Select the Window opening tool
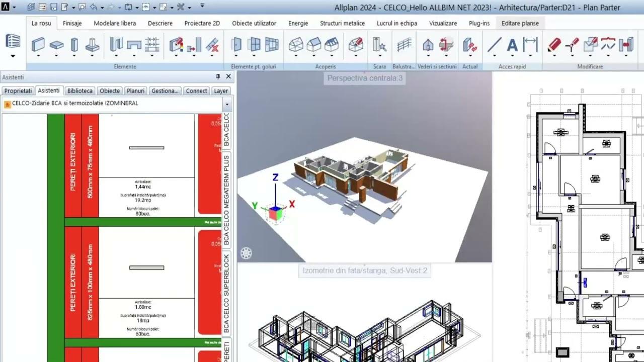 pyautogui.click(x=255, y=45)
